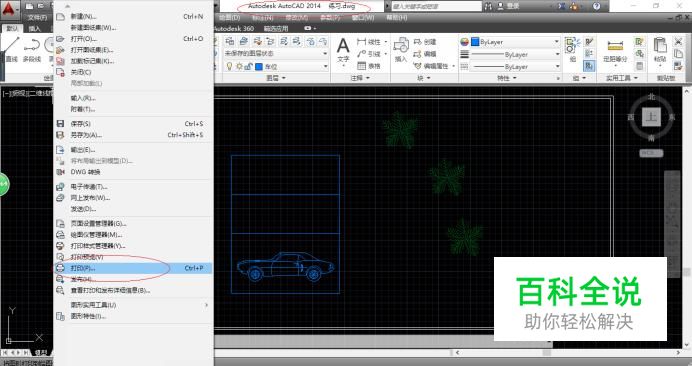Expand the Layers (图层) panel
This screenshot has height=366, width=692.
click(276, 78)
